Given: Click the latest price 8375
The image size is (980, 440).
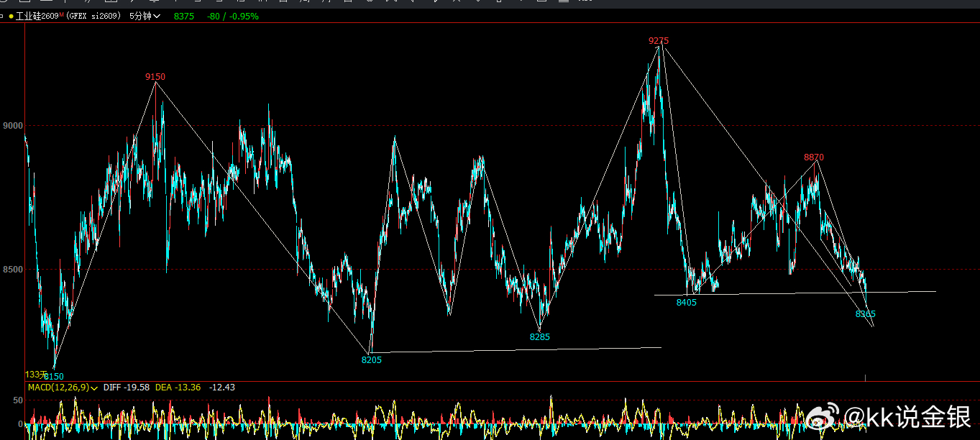Looking at the screenshot, I should [184, 16].
